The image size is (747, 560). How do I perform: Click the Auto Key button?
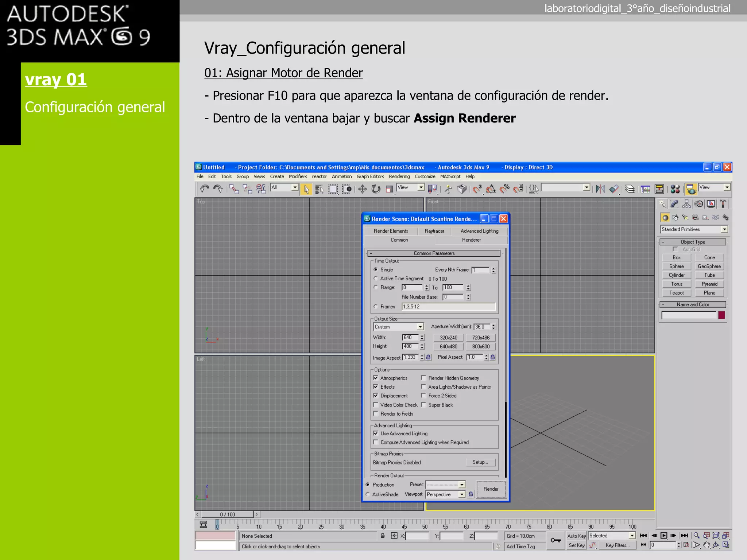coord(576,536)
